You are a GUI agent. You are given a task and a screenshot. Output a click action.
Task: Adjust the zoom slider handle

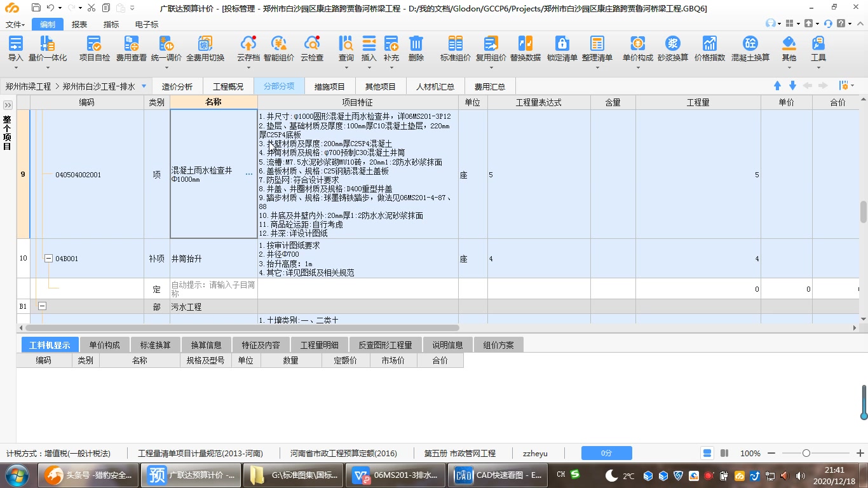806,453
